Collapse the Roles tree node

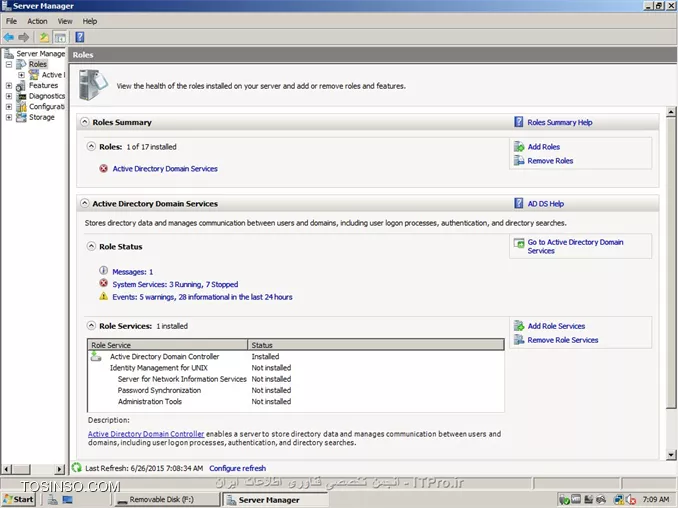[9, 64]
